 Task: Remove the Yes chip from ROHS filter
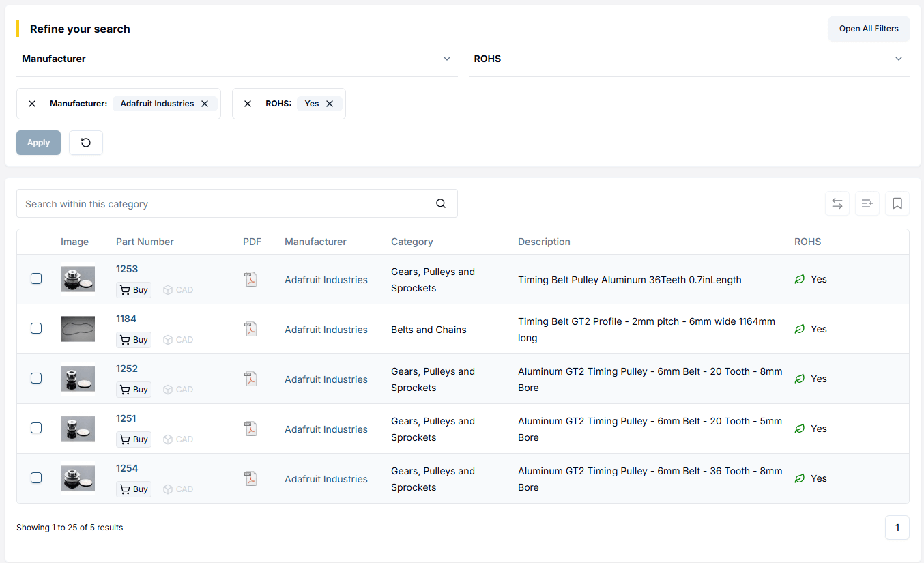tap(330, 104)
